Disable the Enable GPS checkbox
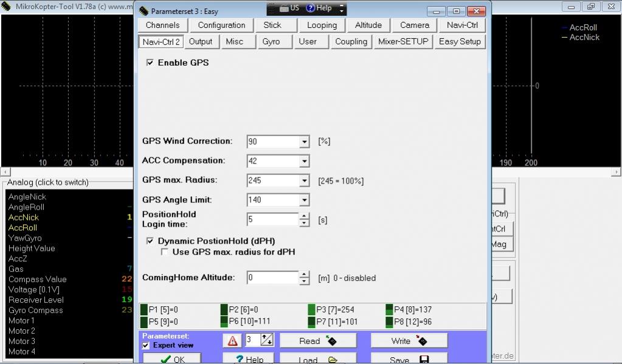This screenshot has height=364, width=622. (150, 63)
